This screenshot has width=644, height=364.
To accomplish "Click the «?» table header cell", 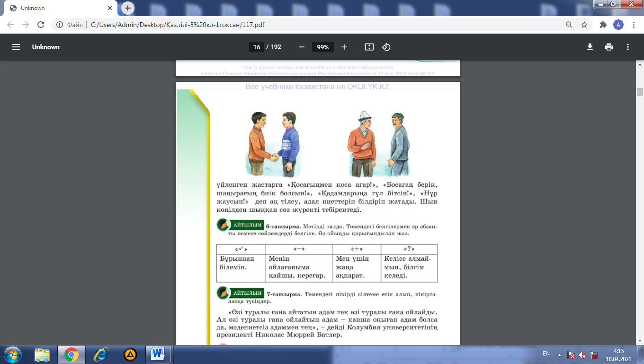I will (x=409, y=249).
